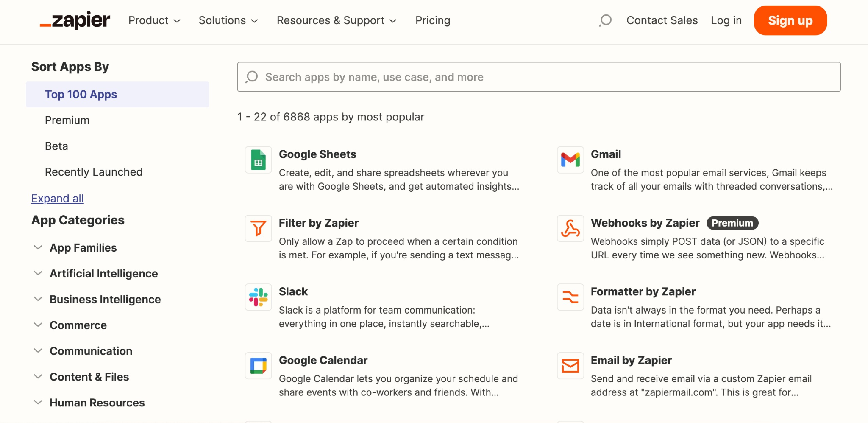868x423 pixels.
Task: Select Recently Launched sort option
Action: (x=94, y=172)
